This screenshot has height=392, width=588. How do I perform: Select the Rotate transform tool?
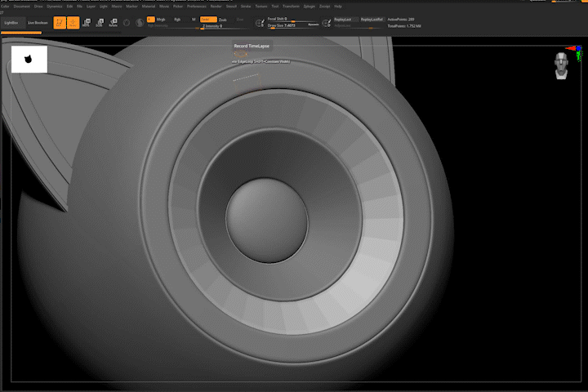pyautogui.click(x=114, y=23)
